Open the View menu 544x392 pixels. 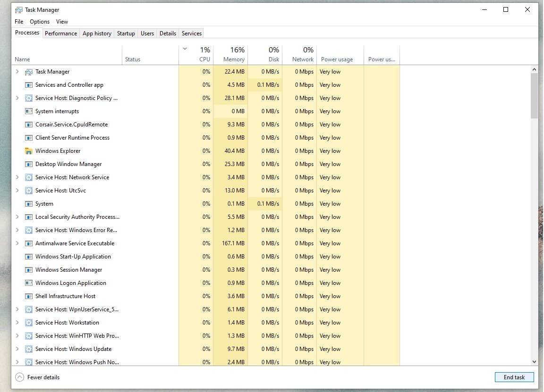[62, 22]
